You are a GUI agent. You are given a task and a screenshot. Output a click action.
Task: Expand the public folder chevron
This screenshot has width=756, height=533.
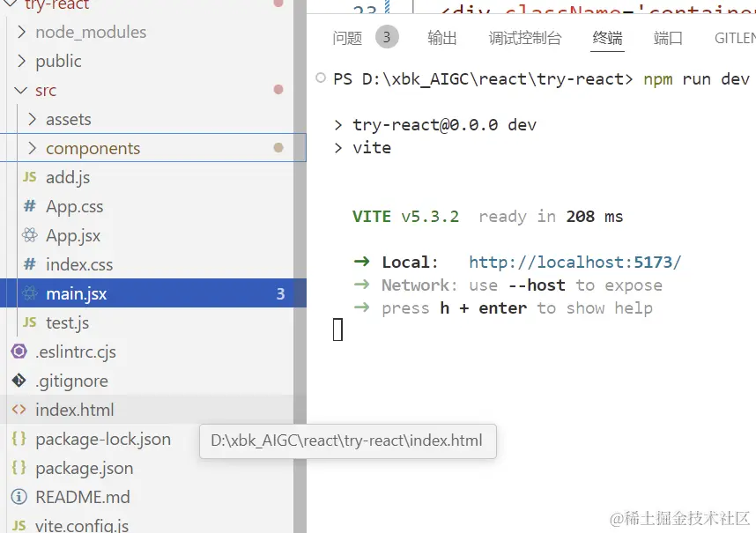click(21, 61)
